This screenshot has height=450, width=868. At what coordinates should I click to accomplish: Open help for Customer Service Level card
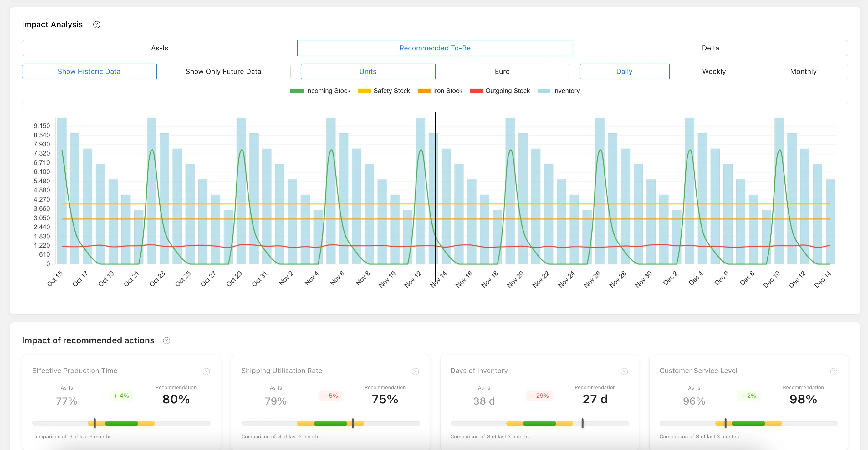point(834,371)
